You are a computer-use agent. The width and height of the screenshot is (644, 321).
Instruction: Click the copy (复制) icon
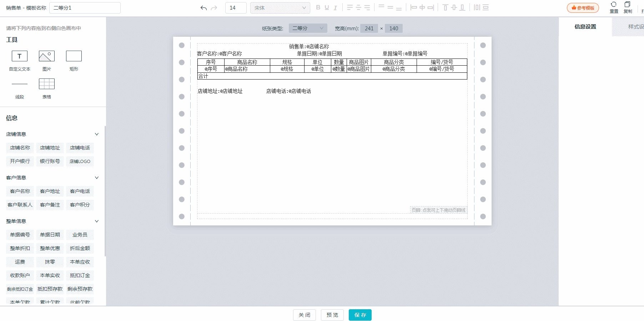point(627,5)
